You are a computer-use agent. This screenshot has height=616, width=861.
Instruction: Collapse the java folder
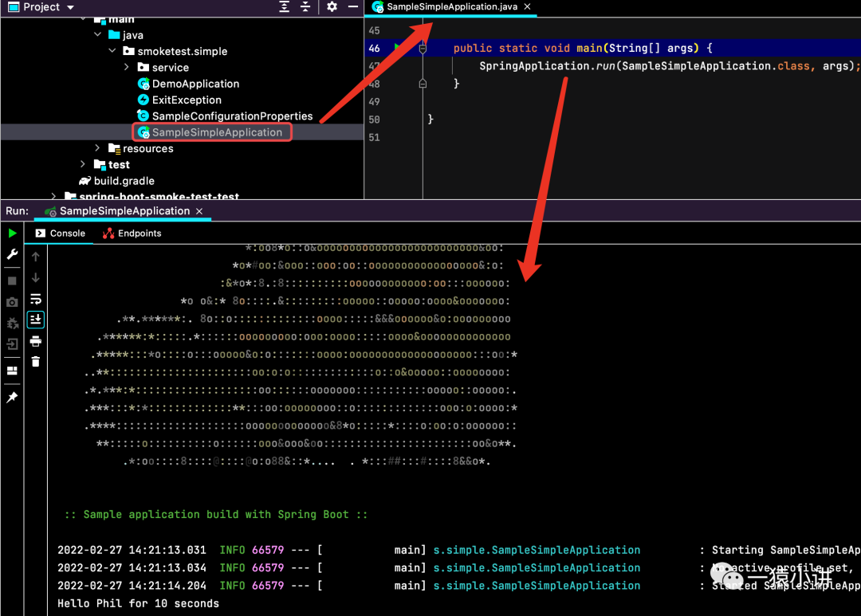[98, 34]
